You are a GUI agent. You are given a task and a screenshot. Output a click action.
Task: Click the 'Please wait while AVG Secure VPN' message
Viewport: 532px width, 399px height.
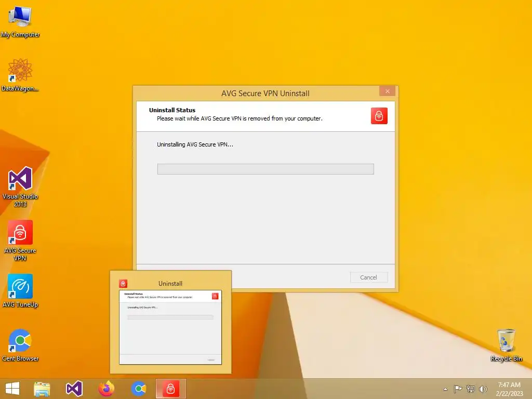pos(240,118)
